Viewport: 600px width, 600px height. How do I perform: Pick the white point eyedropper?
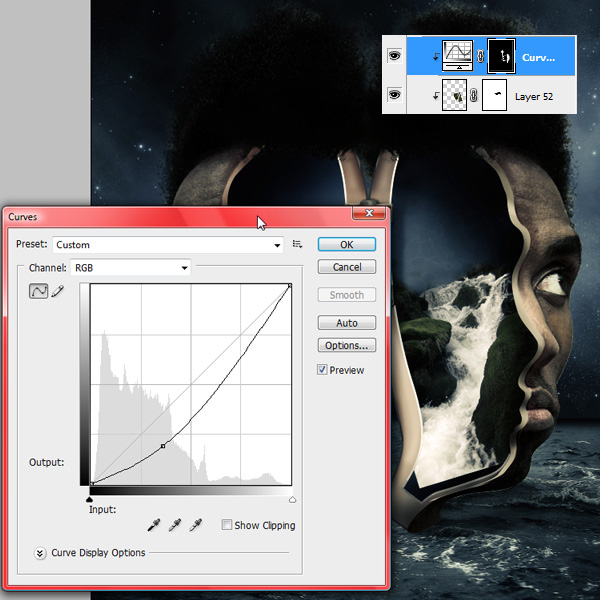(196, 525)
